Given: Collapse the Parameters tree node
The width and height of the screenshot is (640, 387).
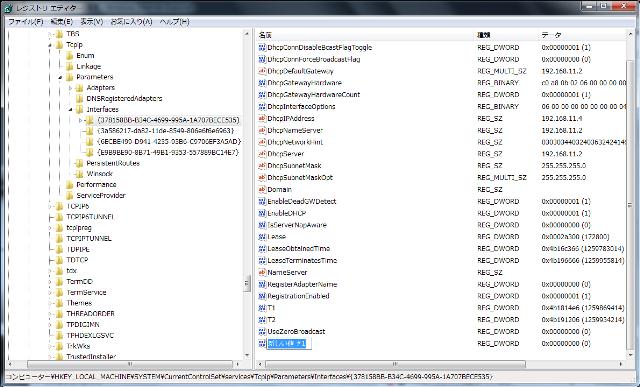Looking at the screenshot, I should pos(60,77).
